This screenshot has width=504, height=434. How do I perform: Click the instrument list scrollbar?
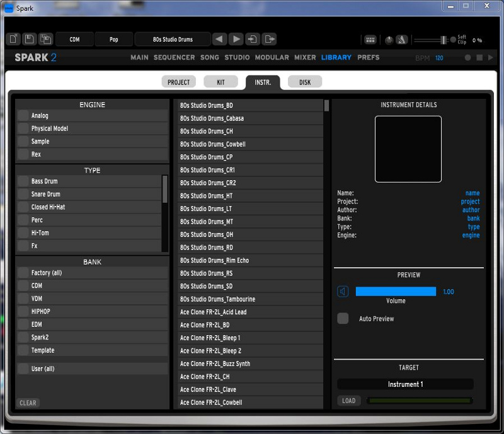point(326,105)
